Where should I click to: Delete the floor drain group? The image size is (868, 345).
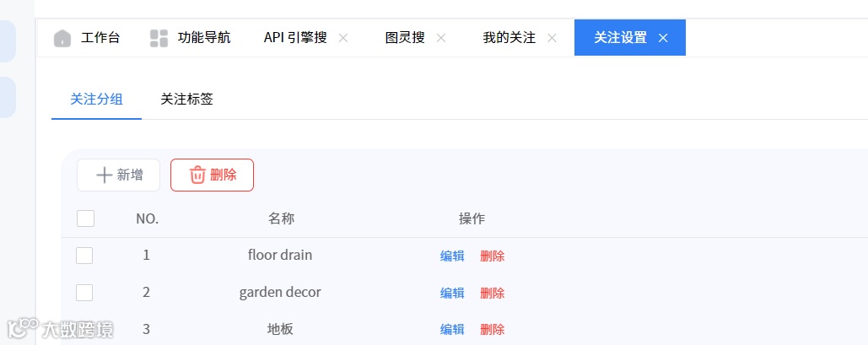coord(492,256)
